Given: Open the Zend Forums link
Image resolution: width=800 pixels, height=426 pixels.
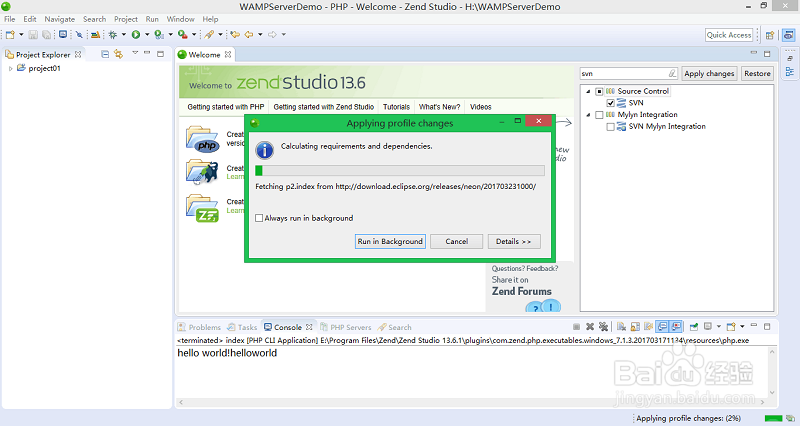Looking at the screenshot, I should point(521,291).
